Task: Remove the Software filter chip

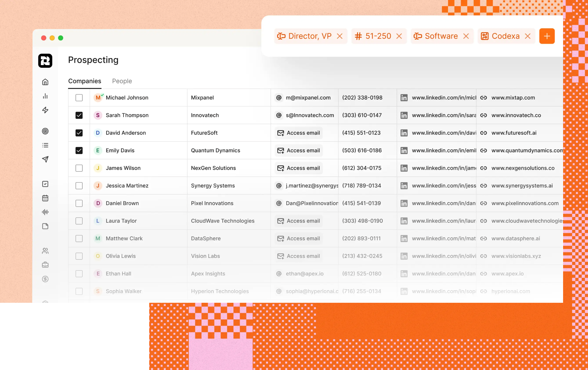Action: (466, 36)
